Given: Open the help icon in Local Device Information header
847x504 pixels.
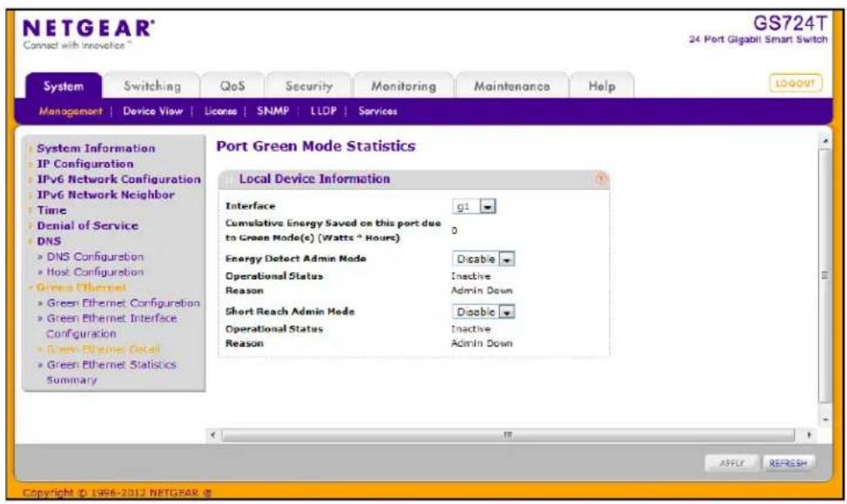Looking at the screenshot, I should (602, 178).
